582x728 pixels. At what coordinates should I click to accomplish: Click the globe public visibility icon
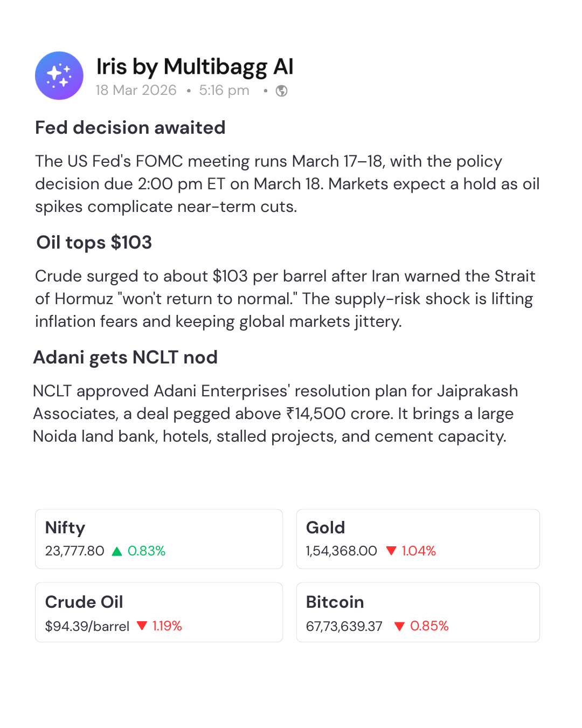click(x=281, y=91)
